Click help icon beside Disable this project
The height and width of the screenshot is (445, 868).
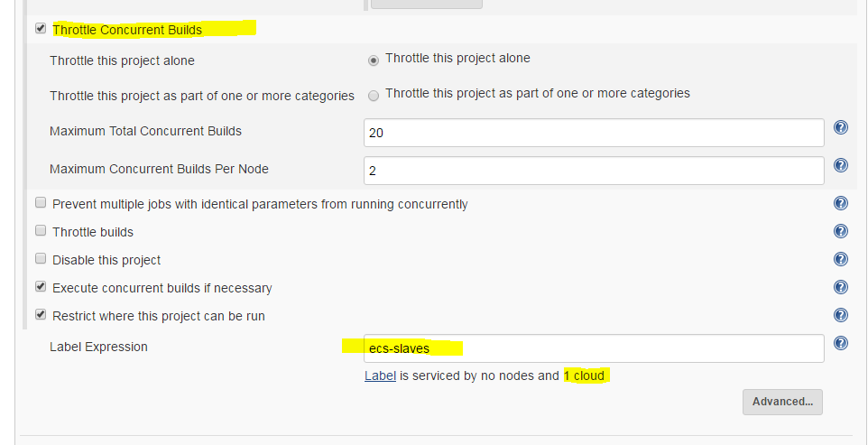(x=841, y=259)
